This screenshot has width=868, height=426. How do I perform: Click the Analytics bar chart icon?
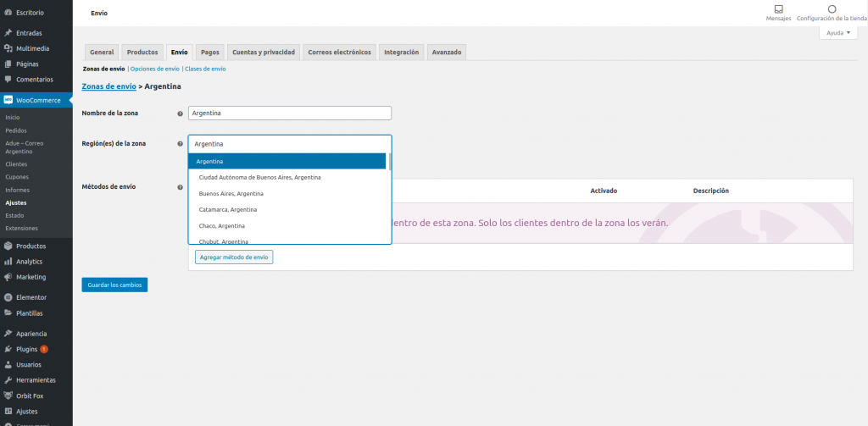coord(8,262)
